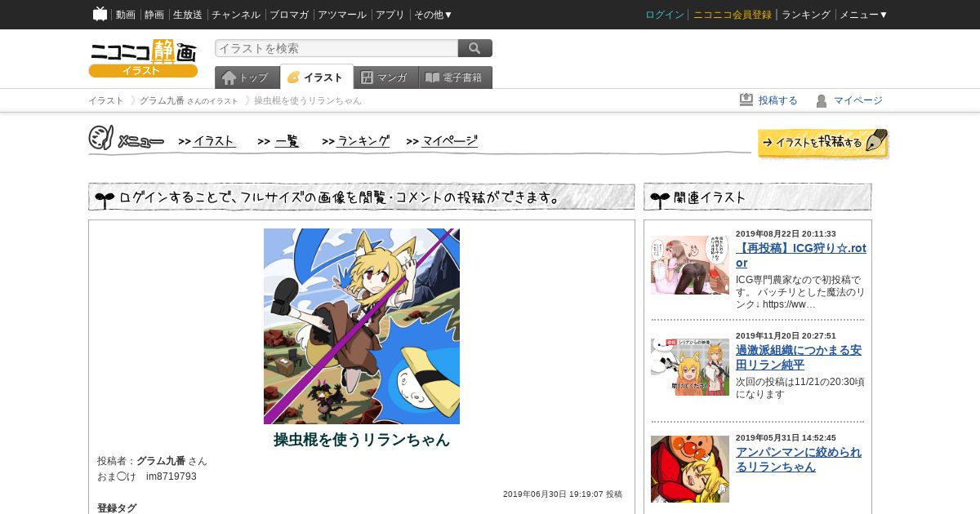Viewport: 980px width, 514px height.
Task: Click the date 2019年11月20日 20:27:51
Action: click(x=786, y=336)
